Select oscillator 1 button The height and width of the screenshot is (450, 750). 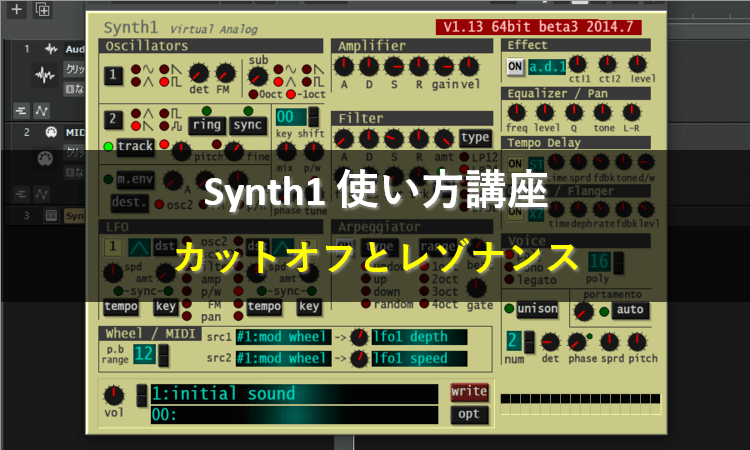114,74
